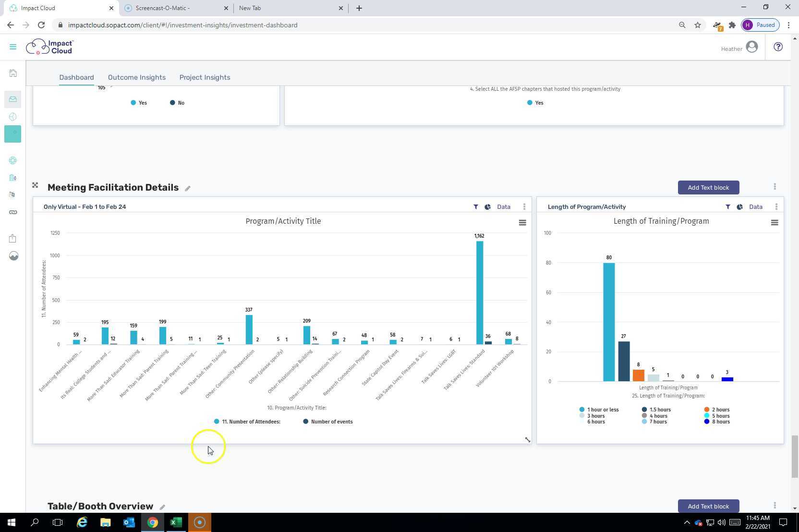The width and height of the screenshot is (799, 532).
Task: Open the hamburger navigation menu
Action: 13,47
